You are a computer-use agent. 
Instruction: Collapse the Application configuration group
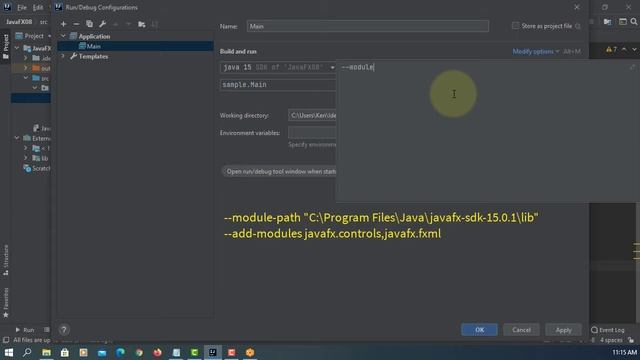click(x=63, y=36)
